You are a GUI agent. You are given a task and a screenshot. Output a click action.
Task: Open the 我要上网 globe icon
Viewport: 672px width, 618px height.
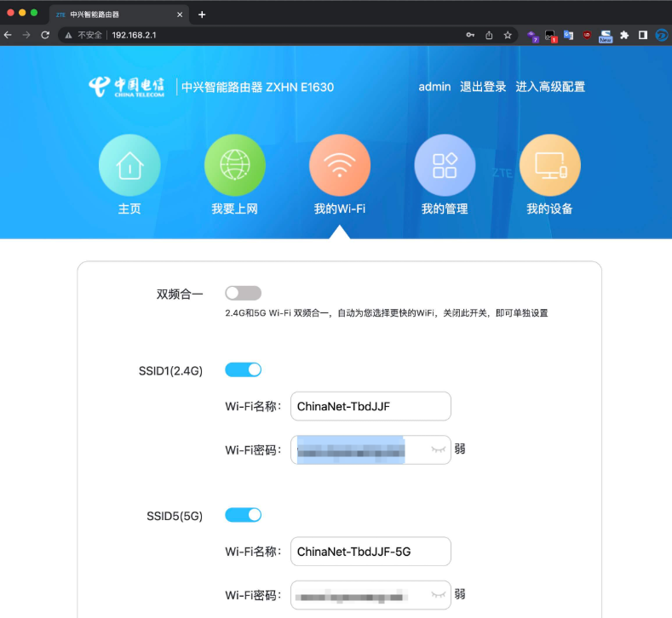[x=235, y=165]
